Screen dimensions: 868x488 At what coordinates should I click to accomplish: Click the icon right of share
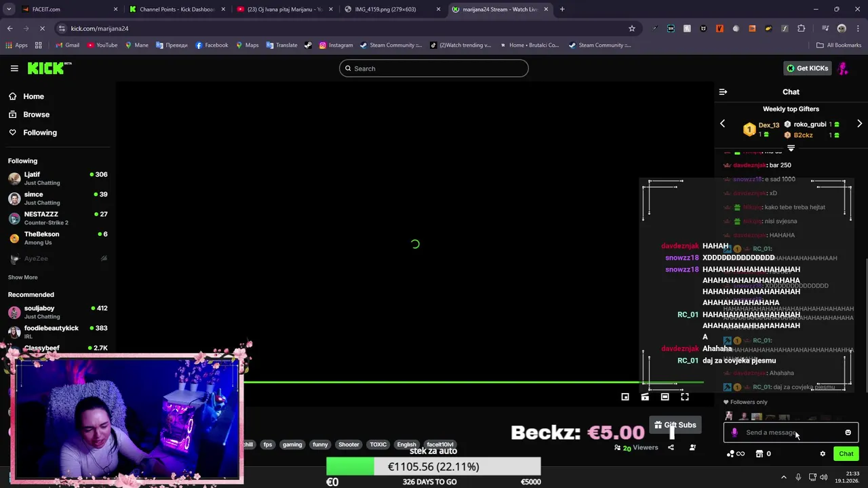[692, 447]
